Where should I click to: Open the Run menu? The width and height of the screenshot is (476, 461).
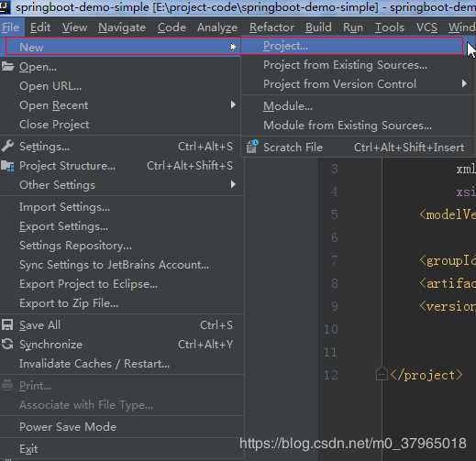pyautogui.click(x=353, y=27)
